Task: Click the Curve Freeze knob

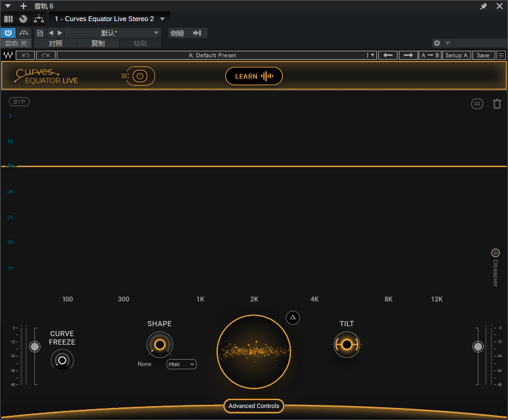Action: (62, 360)
